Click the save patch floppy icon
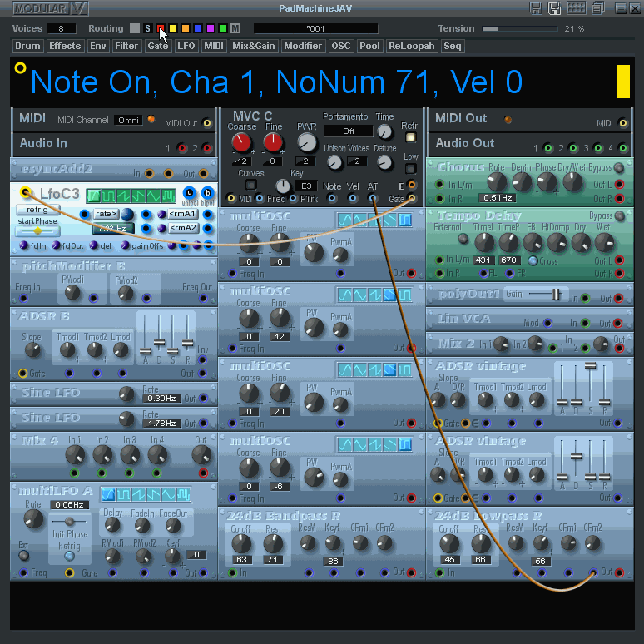 pos(536,8)
